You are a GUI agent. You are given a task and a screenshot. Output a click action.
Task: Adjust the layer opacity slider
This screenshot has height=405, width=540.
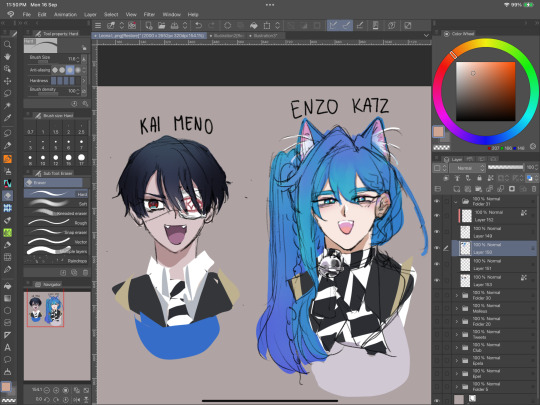click(x=506, y=167)
